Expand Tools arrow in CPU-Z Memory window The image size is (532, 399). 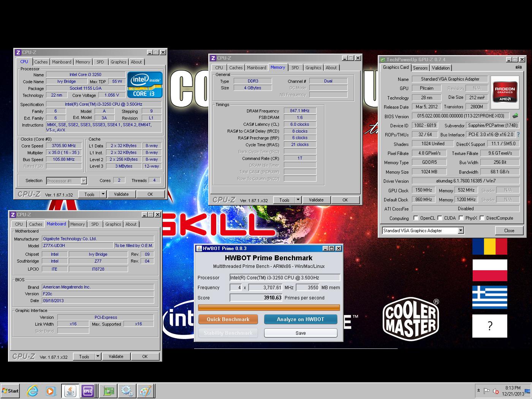tap(298, 200)
